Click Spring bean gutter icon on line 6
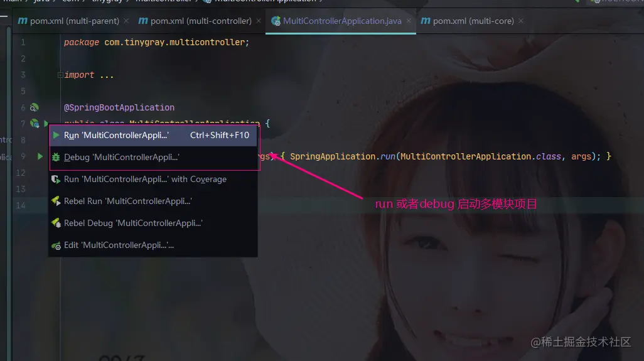The width and height of the screenshot is (644, 361). pyautogui.click(x=35, y=107)
